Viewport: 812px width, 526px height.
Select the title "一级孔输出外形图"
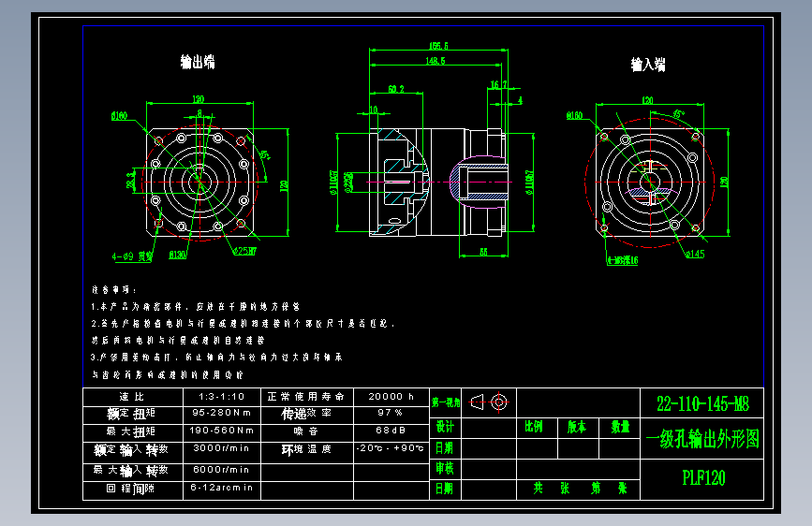click(702, 439)
